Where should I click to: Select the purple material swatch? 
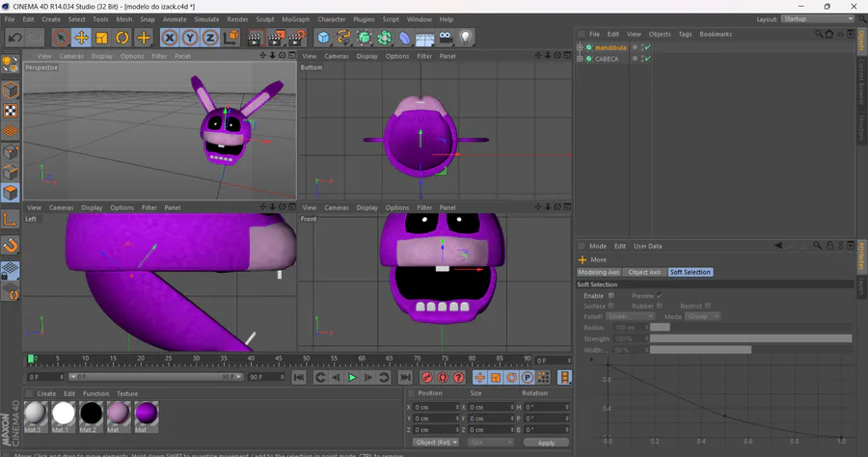147,414
